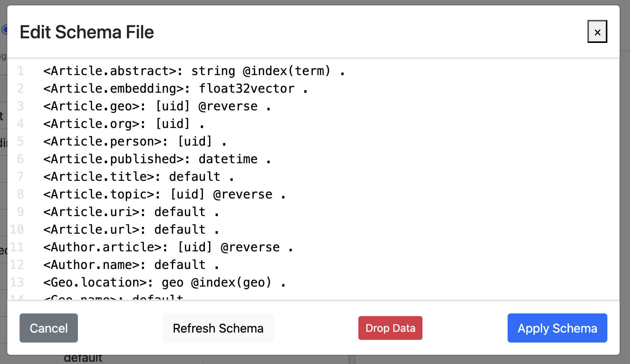Screen dimensions: 630x364
Task: Place cursor on the Author.name line
Action: tap(130, 264)
